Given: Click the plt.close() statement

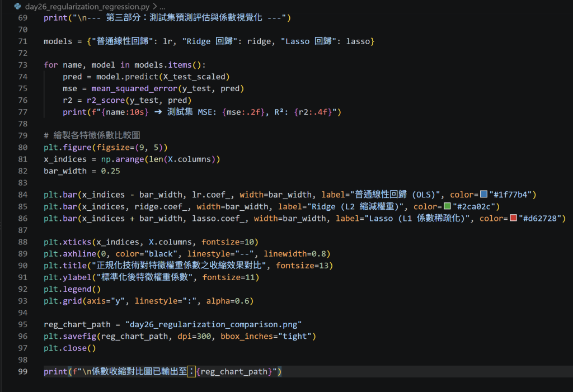Looking at the screenshot, I should 70,348.
